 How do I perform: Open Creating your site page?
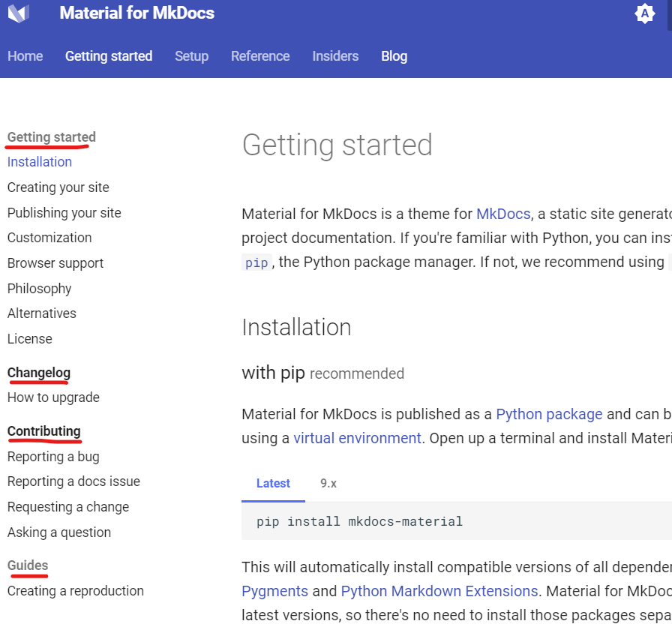point(58,187)
